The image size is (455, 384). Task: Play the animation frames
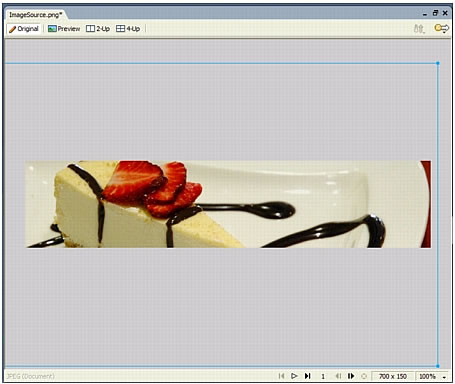click(x=294, y=376)
